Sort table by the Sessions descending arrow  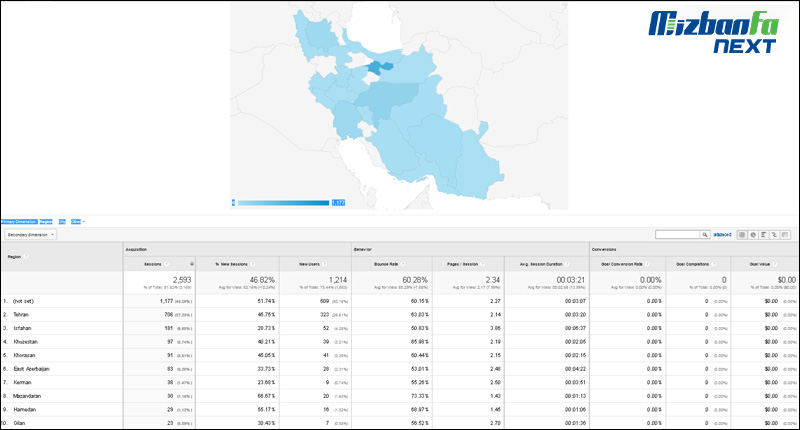tap(192, 263)
